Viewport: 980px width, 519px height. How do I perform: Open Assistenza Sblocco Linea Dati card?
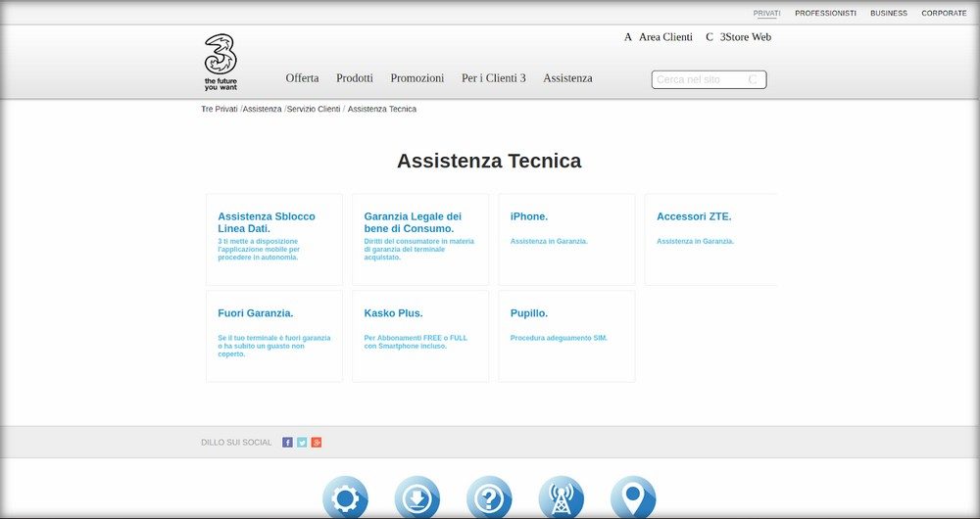pyautogui.click(x=274, y=239)
